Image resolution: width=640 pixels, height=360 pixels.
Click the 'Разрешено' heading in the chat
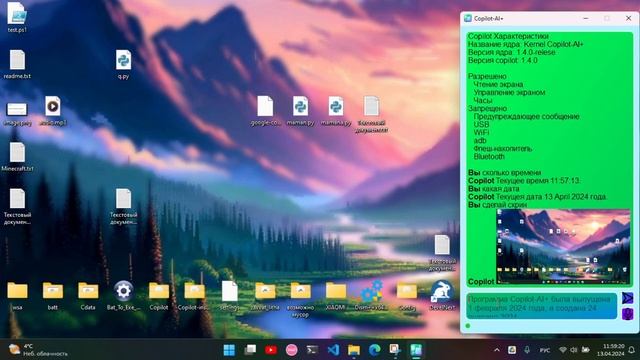coord(487,76)
